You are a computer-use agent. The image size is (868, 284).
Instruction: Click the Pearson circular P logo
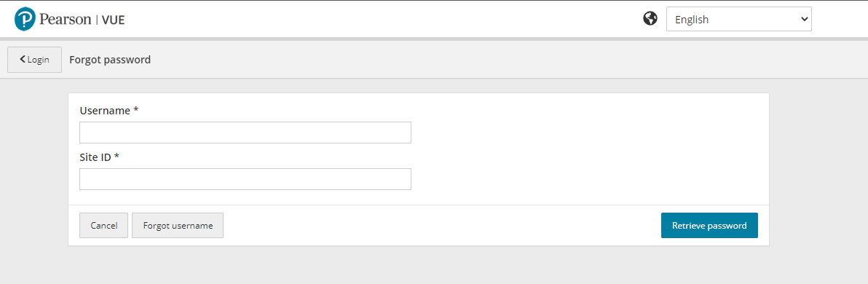(25, 19)
